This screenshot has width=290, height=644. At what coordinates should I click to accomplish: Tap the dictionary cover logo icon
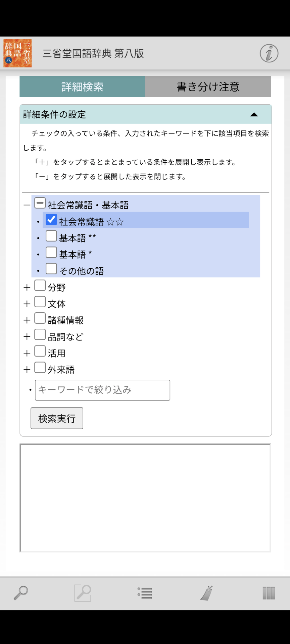coord(17,53)
